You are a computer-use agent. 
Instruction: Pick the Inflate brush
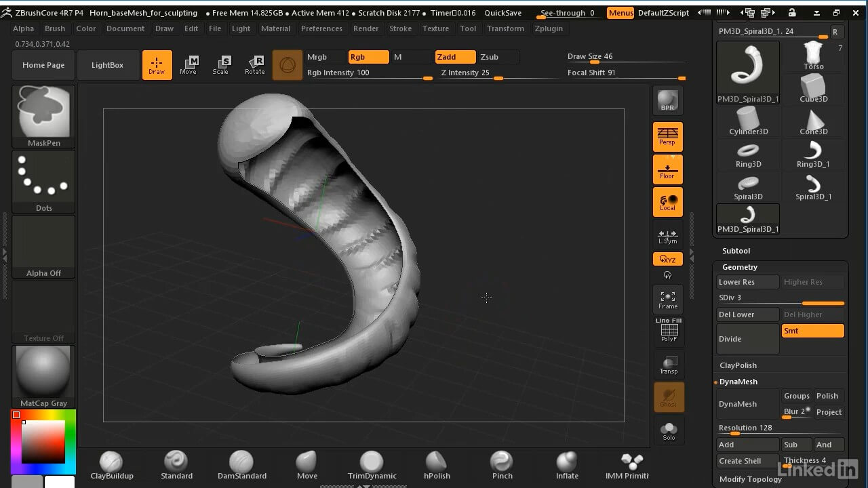click(567, 465)
